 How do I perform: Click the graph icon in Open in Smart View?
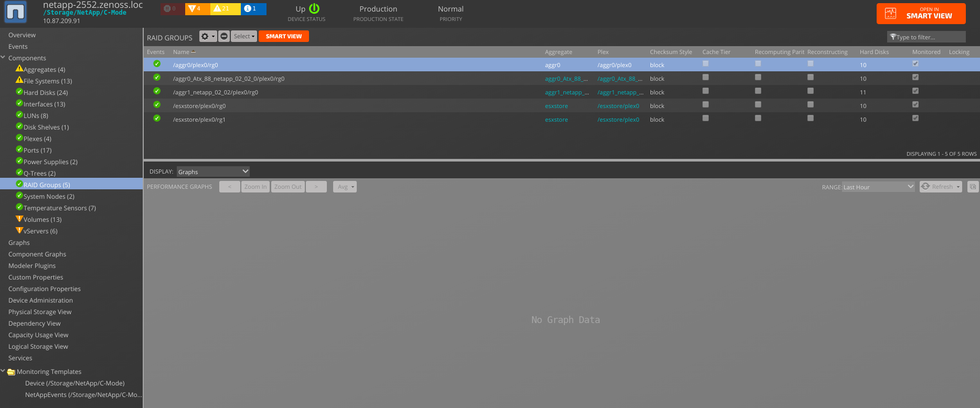click(x=891, y=13)
